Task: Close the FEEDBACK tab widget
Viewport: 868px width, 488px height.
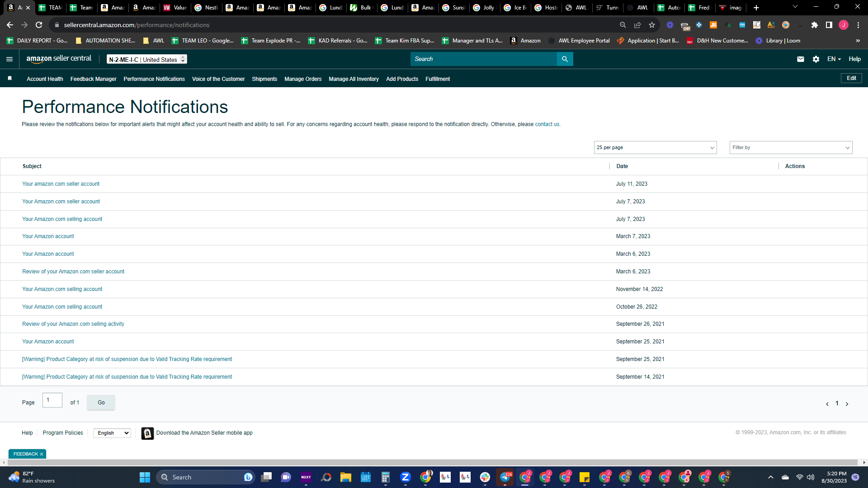Action: (42, 454)
